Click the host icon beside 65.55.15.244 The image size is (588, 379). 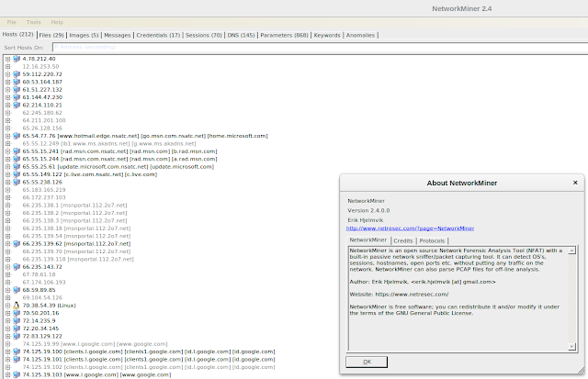click(x=17, y=159)
